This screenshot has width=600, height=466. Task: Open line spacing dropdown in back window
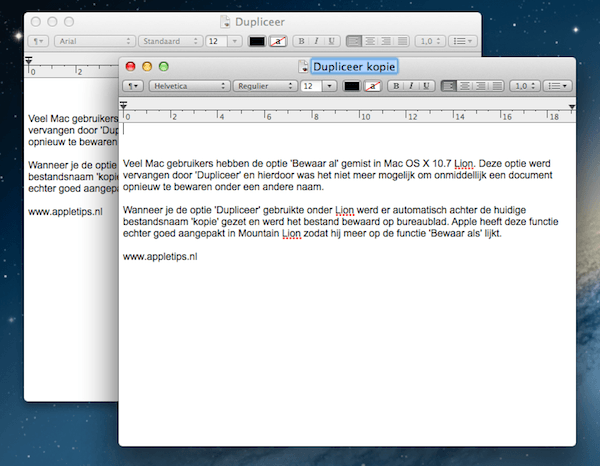[x=430, y=41]
